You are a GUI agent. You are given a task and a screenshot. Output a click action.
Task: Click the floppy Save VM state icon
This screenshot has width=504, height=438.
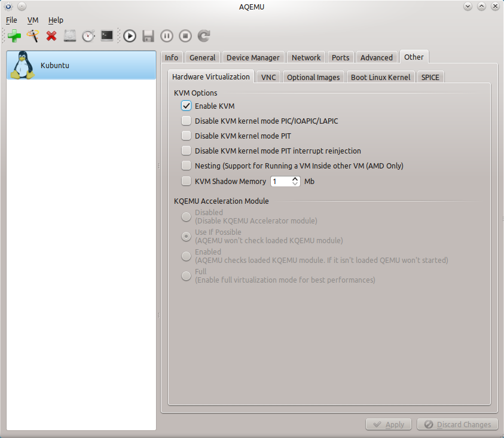coord(148,36)
